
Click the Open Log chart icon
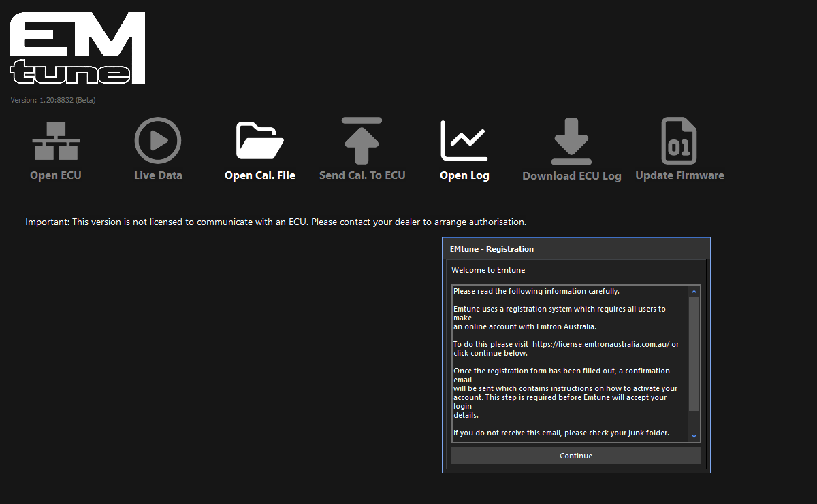coord(464,141)
